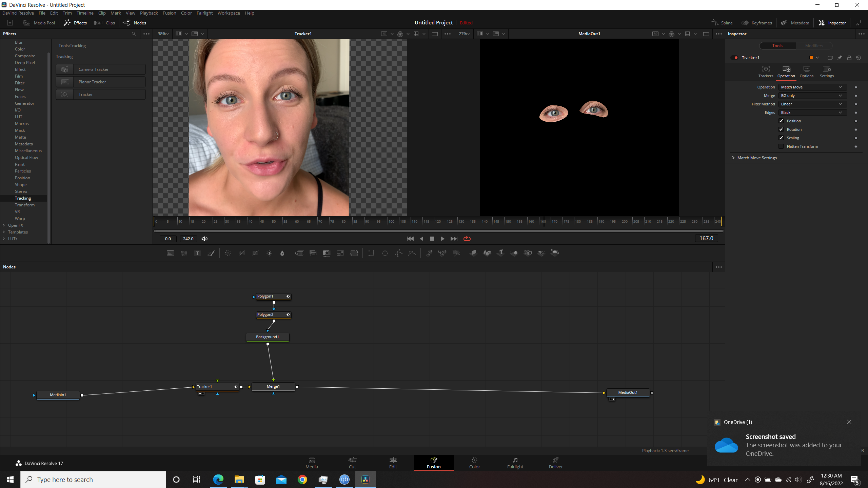Add a Shape 3D node from toolbar
The image size is (868, 488).
tap(487, 253)
